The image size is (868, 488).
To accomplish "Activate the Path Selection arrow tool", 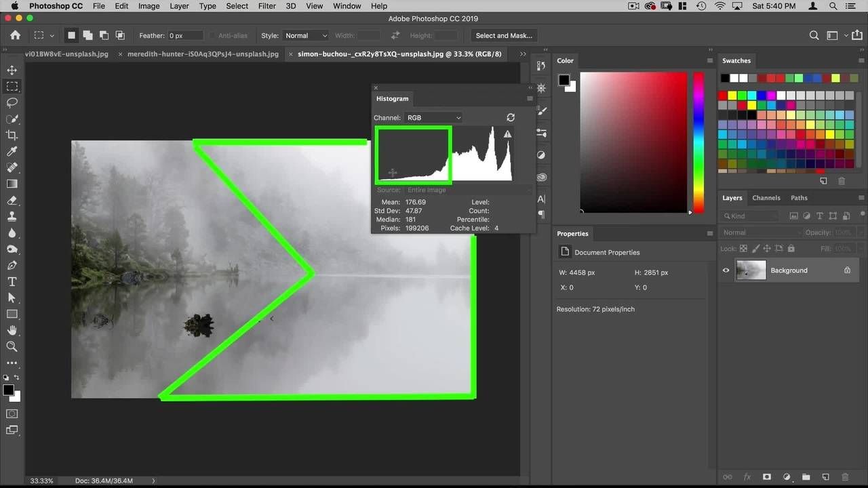I will [12, 298].
